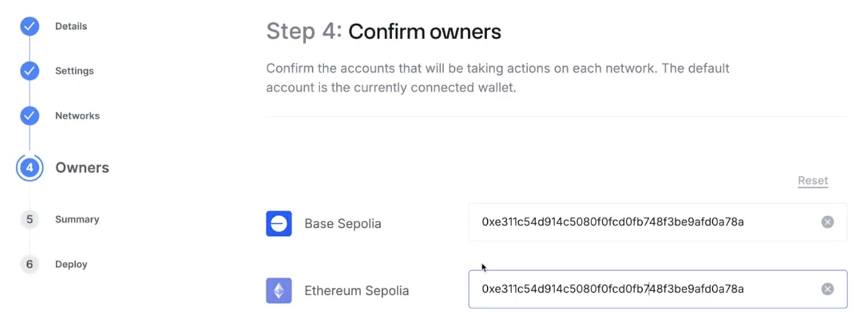This screenshot has width=868, height=327.
Task: Click the Summary step 5 circle icon
Action: click(x=29, y=220)
